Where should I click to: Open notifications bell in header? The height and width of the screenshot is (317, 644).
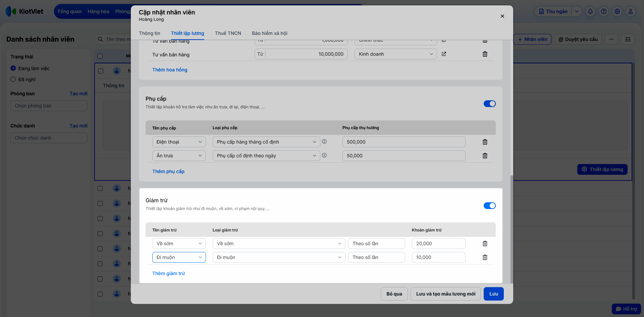[590, 11]
